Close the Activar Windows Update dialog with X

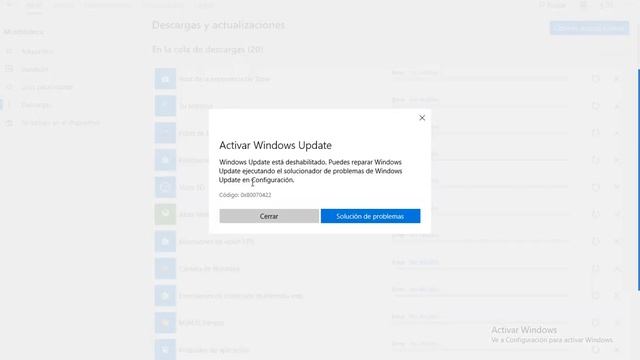click(x=422, y=118)
